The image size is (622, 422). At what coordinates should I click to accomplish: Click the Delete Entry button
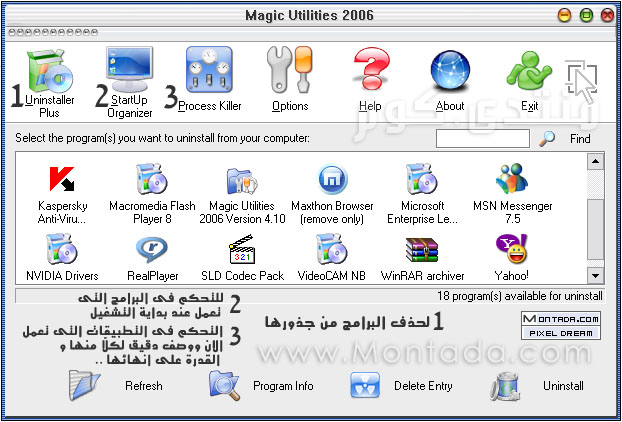point(398,386)
